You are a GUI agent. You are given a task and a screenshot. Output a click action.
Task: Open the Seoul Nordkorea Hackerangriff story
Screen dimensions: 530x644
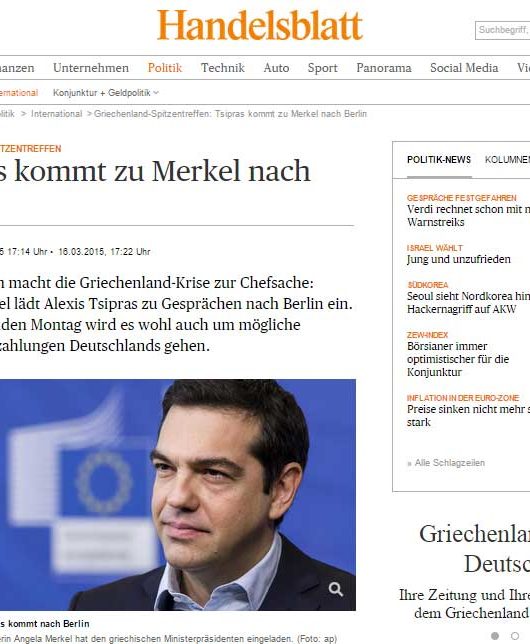(468, 303)
